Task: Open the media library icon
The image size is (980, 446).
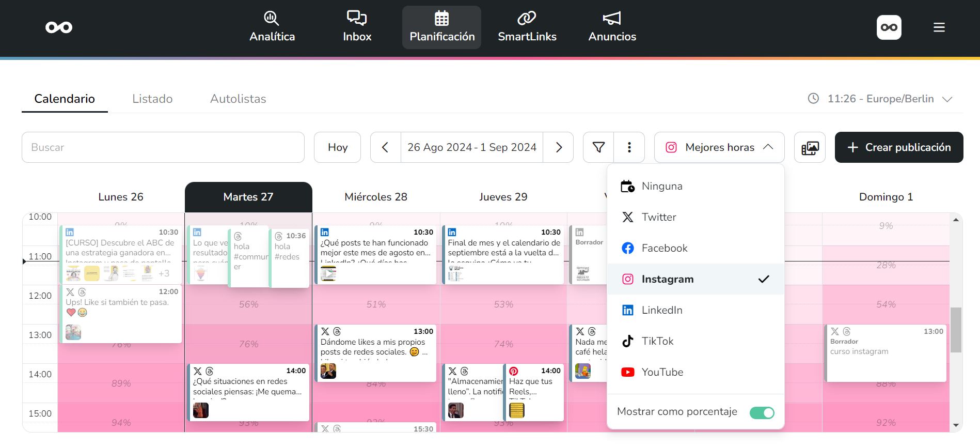Action: [x=810, y=147]
